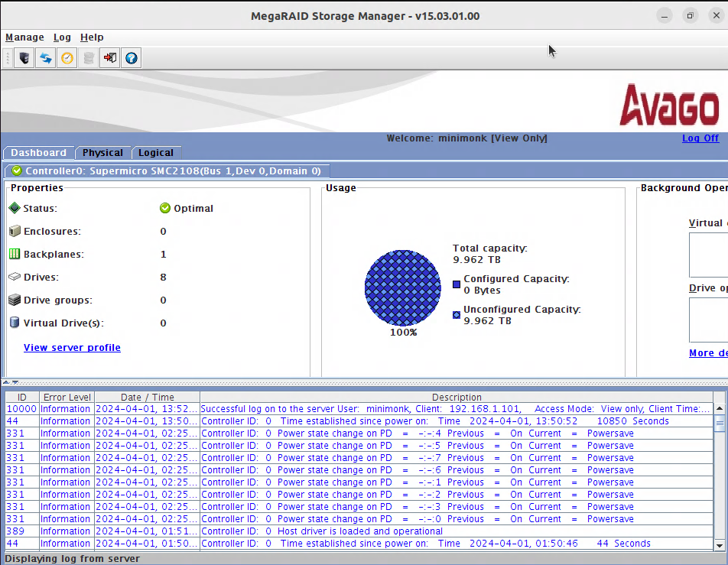
Task: Click the More details link
Action: [708, 352]
